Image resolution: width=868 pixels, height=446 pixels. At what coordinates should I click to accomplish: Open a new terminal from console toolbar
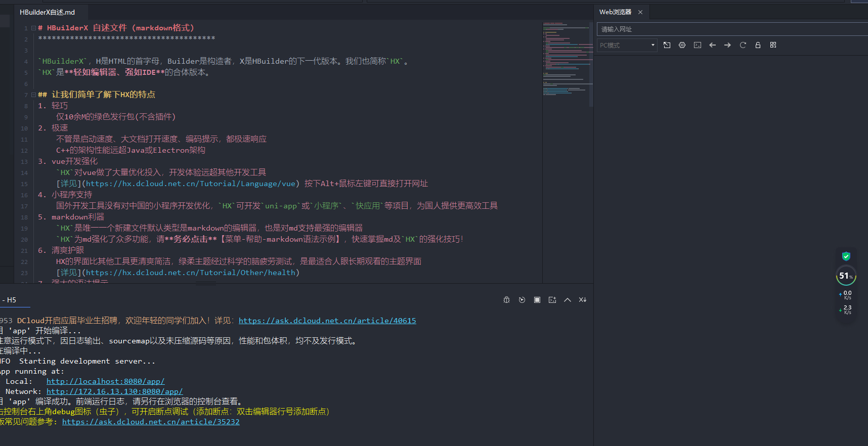click(552, 300)
